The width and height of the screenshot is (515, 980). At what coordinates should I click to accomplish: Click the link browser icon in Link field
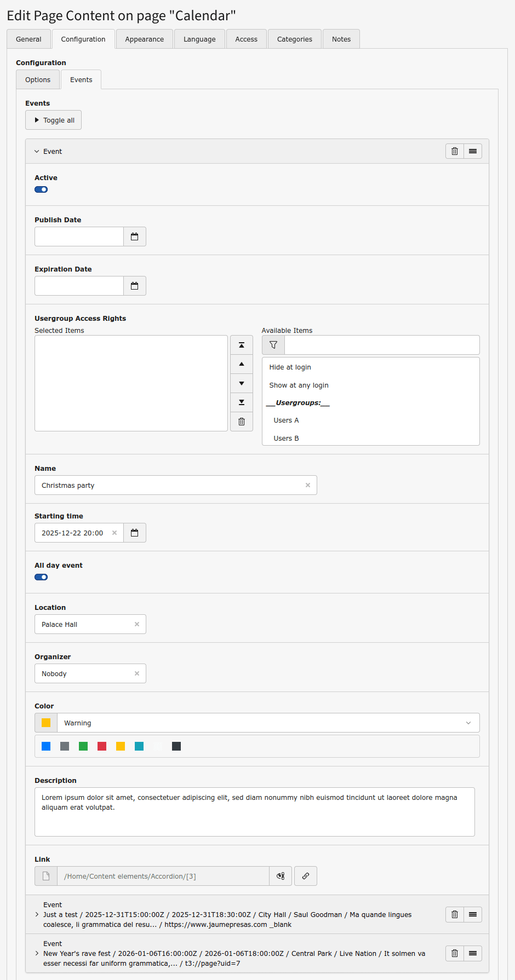[x=306, y=876]
